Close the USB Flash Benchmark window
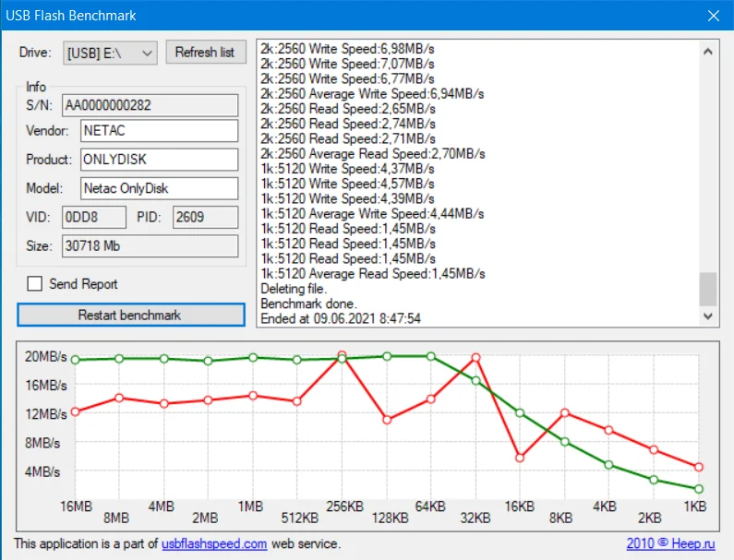734x560 pixels. pyautogui.click(x=714, y=16)
